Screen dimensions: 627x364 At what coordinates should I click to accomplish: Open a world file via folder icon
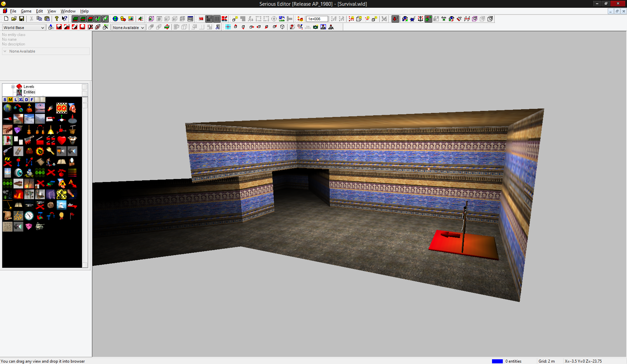14,19
